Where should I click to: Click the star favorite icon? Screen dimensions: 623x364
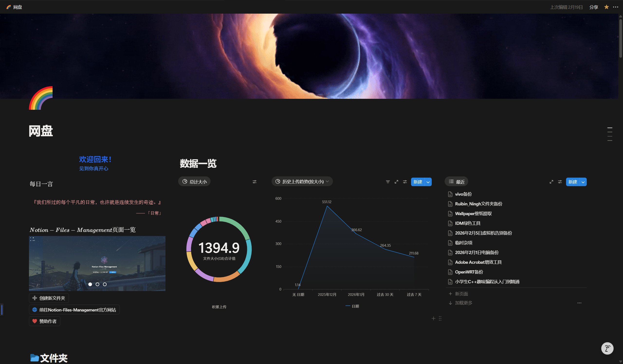606,7
